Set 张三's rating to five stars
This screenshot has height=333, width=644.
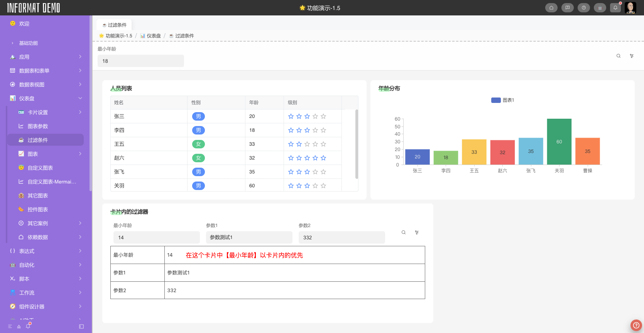[323, 116]
